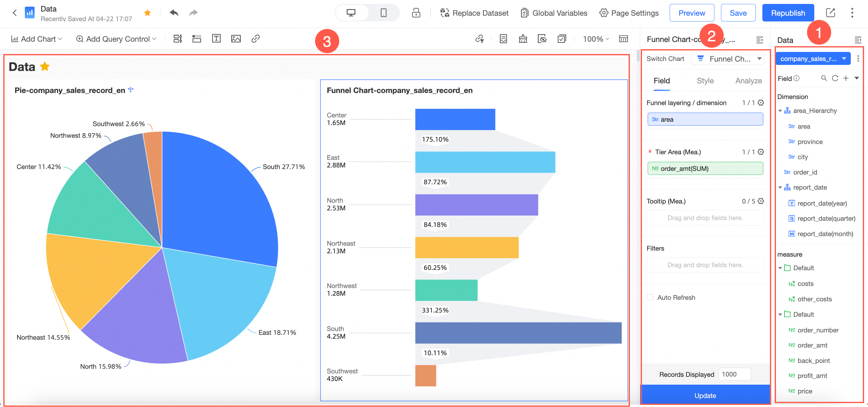Insert an image widget
868x407 pixels.
(x=236, y=38)
